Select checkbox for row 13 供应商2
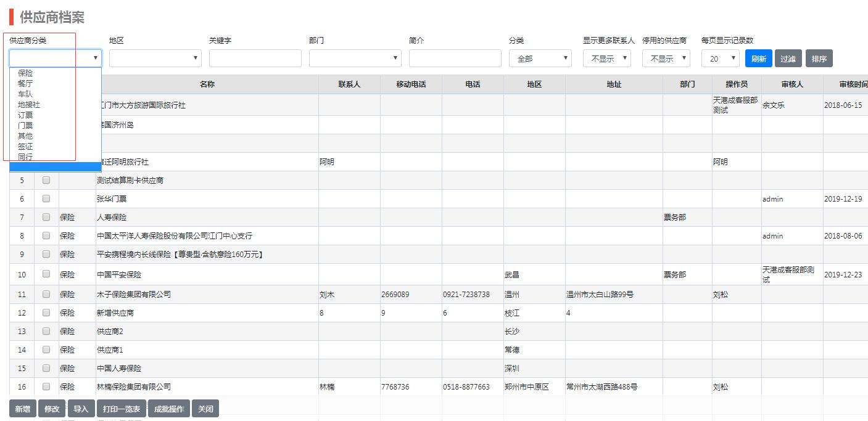Viewport: 868px width, 421px height. [x=46, y=331]
